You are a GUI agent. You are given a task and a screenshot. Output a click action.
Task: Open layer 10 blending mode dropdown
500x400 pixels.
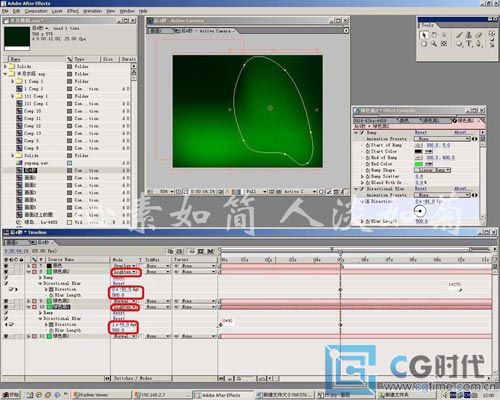point(125,307)
